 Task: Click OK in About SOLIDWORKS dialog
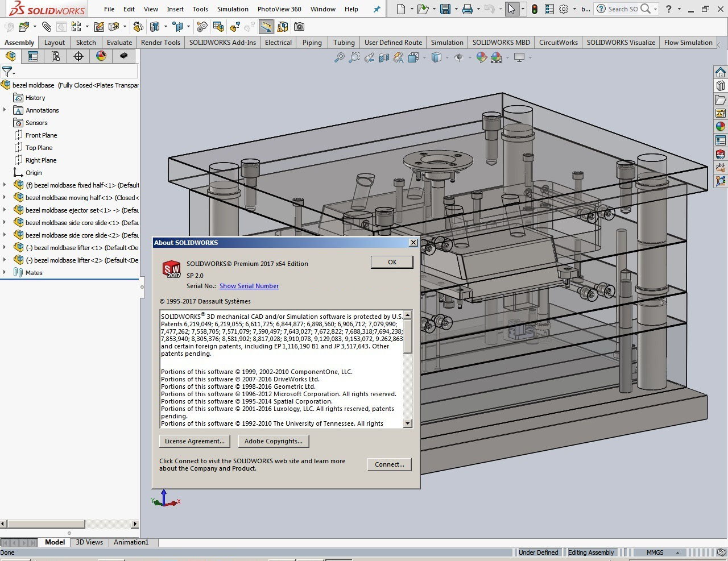(392, 262)
